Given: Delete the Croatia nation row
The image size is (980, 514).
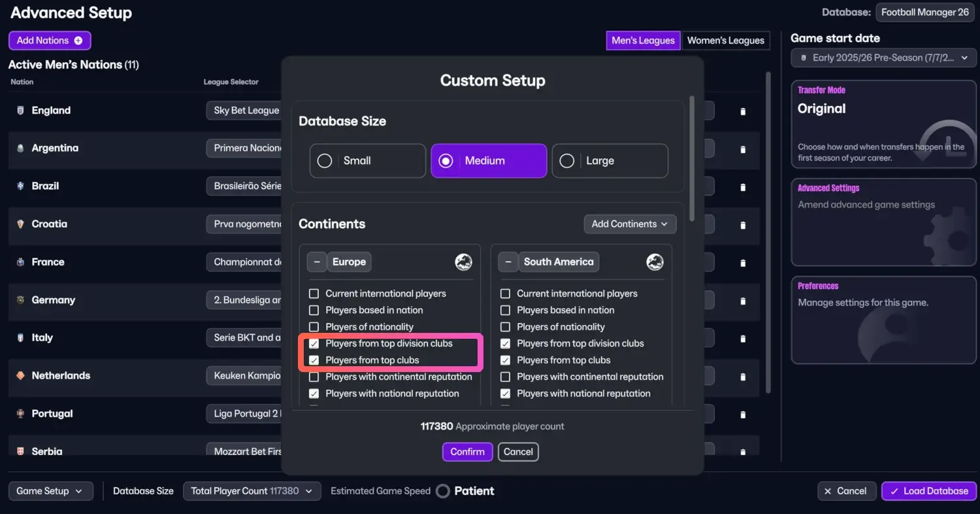Looking at the screenshot, I should tap(743, 225).
